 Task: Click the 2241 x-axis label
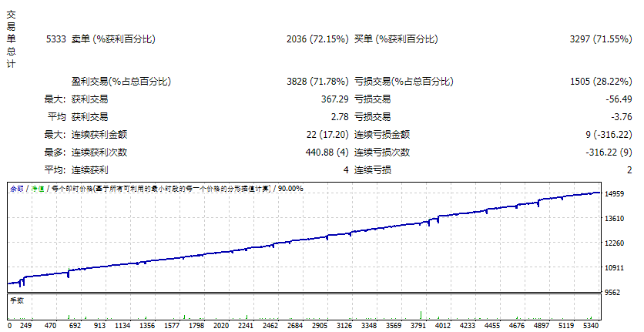point(245,325)
